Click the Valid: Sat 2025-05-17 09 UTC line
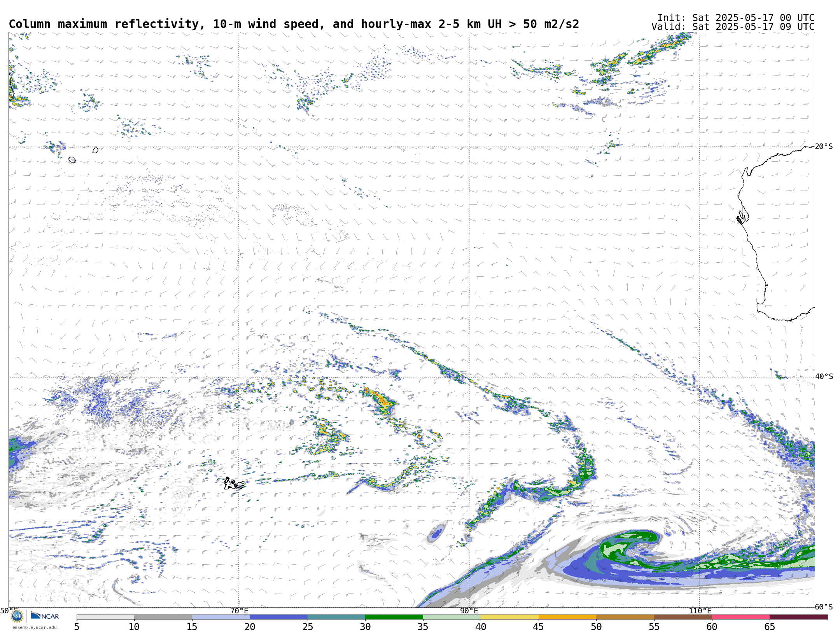840x632 pixels. (733, 27)
